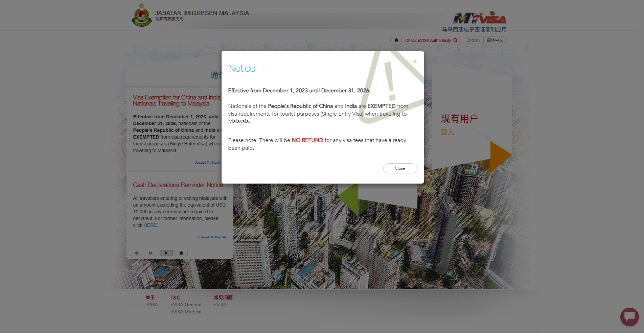Open the eVISA Medical terms link
Screen dimensions: 644x333
tap(185, 312)
